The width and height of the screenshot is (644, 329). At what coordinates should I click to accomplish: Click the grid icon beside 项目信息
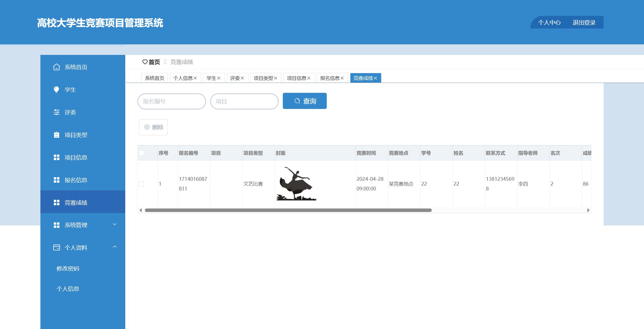56,157
